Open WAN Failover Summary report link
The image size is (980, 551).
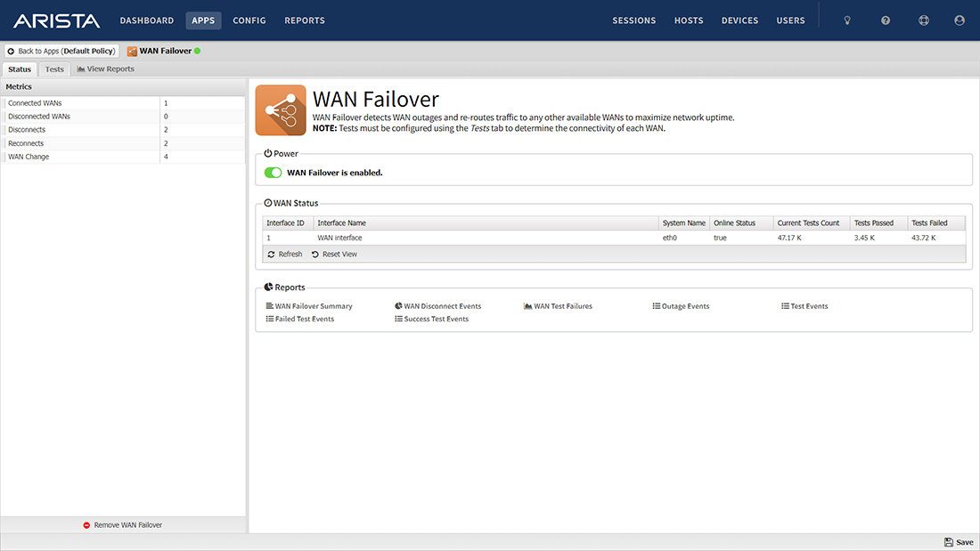point(309,306)
